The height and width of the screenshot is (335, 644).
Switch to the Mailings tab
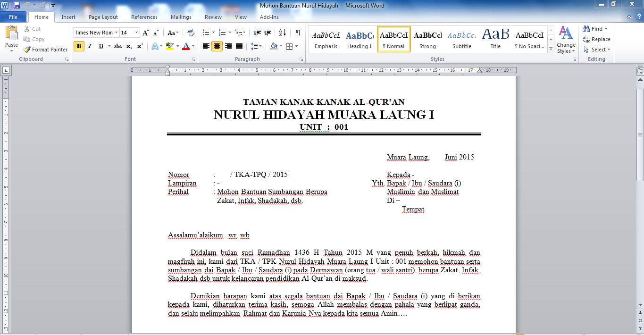[x=181, y=17]
